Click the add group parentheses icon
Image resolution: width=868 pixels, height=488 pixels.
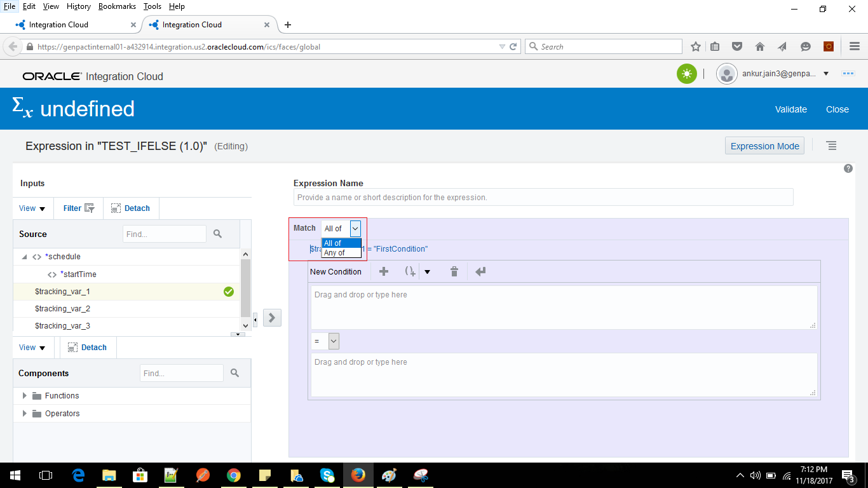pyautogui.click(x=410, y=271)
